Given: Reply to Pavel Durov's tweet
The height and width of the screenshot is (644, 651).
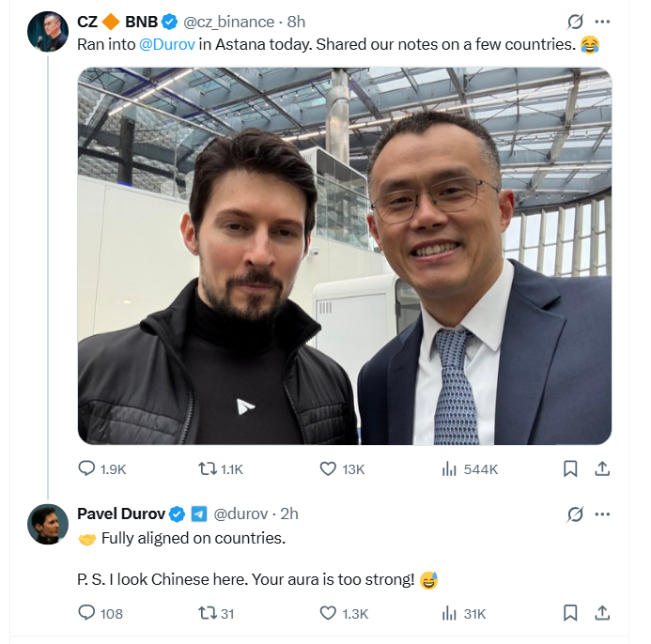Looking at the screenshot, I should [87, 613].
